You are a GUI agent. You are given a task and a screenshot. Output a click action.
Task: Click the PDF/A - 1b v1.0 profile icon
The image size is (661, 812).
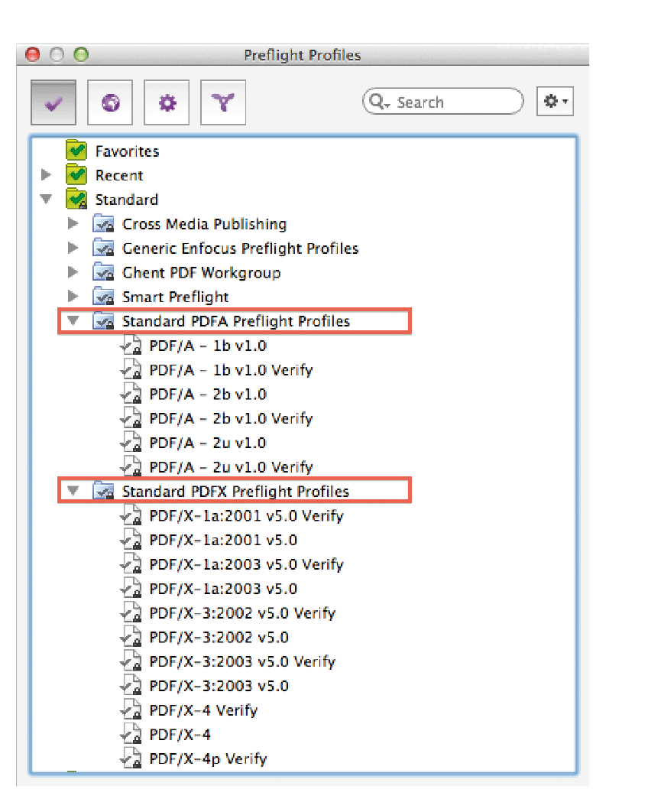(131, 345)
